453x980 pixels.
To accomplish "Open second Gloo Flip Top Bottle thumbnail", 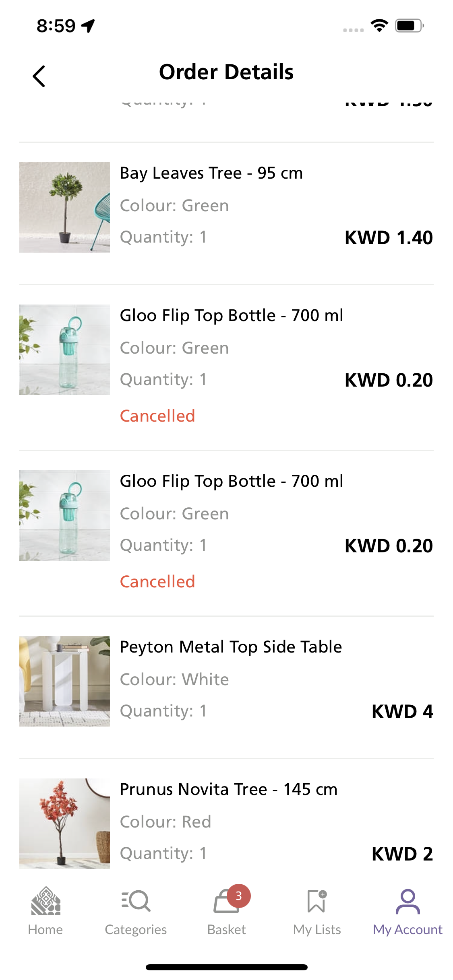I will 64,515.
